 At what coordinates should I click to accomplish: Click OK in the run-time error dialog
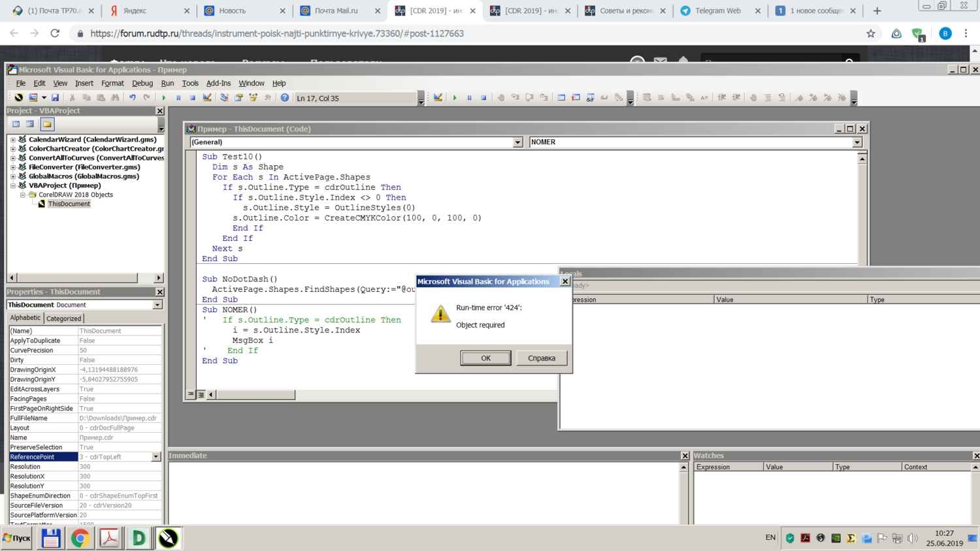click(x=485, y=358)
